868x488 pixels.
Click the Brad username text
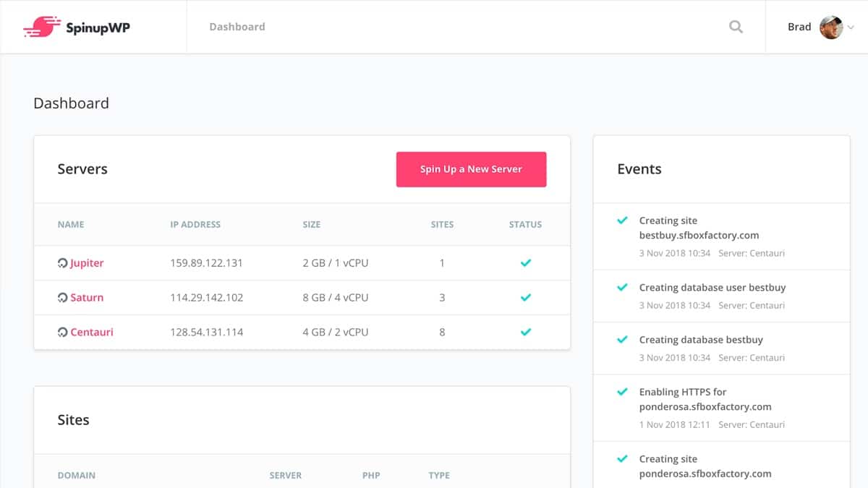click(799, 27)
